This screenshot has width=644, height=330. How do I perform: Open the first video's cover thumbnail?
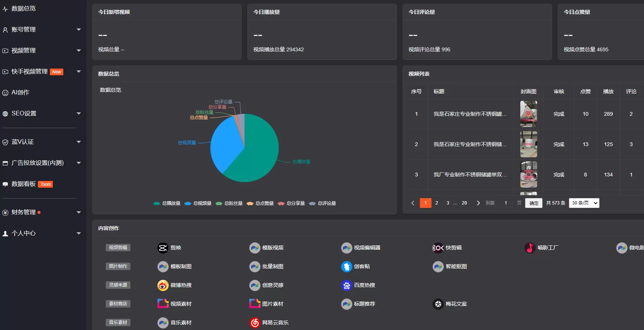pos(529,114)
